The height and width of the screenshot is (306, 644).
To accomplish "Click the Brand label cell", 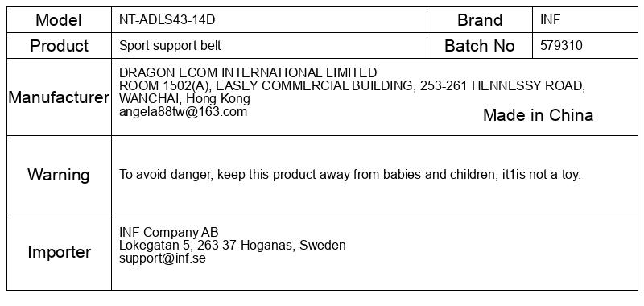I will [480, 19].
